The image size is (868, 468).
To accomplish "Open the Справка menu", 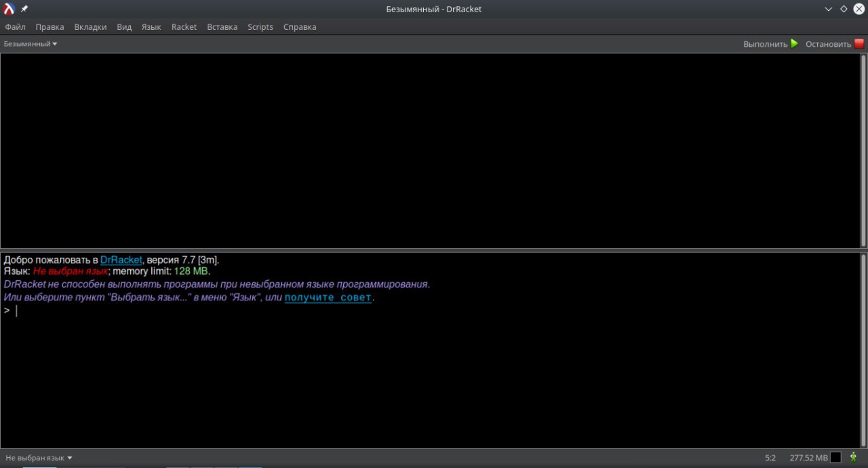I will point(300,27).
